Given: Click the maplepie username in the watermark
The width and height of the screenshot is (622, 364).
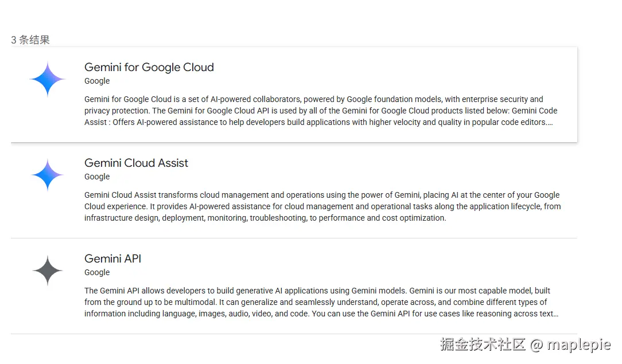Looking at the screenshot, I should coord(578,345).
